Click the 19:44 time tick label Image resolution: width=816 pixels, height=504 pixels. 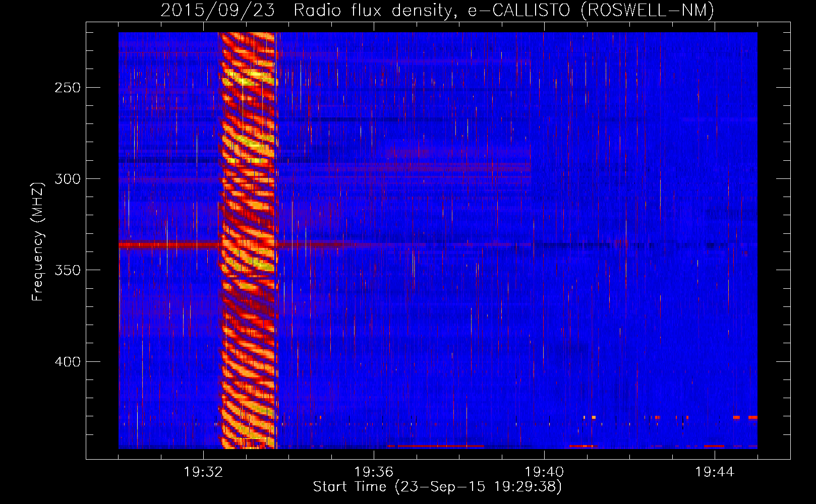[x=715, y=472]
